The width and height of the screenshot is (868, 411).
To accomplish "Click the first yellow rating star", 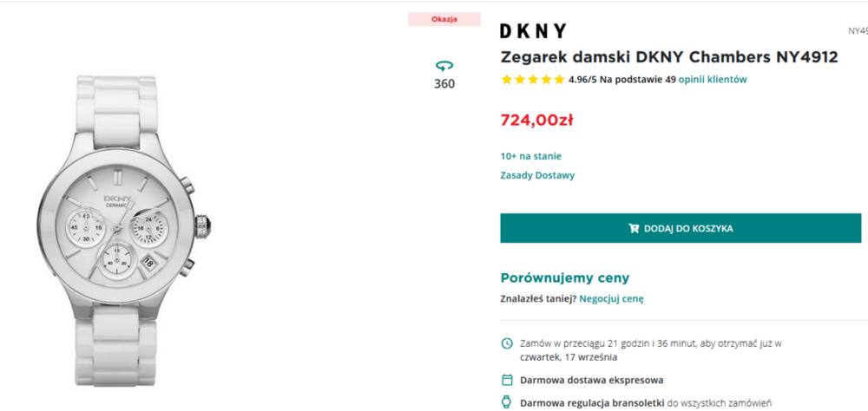I will pos(506,80).
